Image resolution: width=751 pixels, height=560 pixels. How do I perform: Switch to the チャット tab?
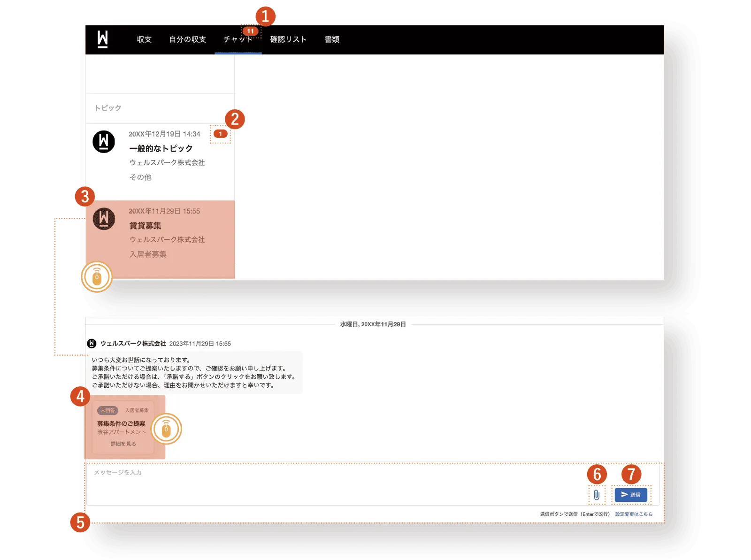coord(238,39)
